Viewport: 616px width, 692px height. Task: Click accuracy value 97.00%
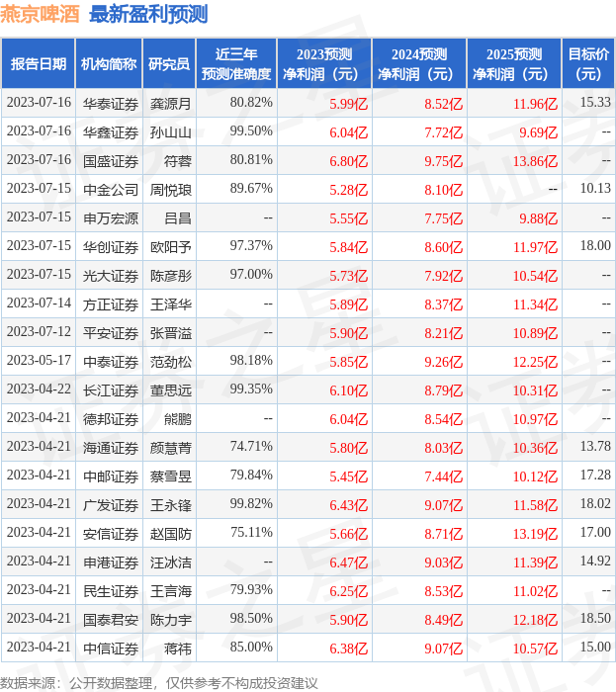pyautogui.click(x=251, y=275)
